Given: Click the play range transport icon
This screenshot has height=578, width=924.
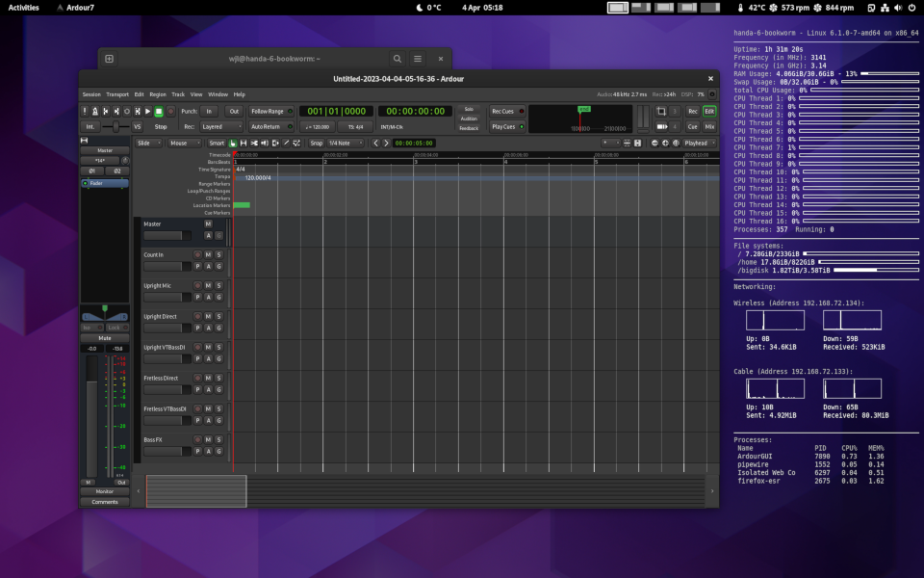Looking at the screenshot, I should (138, 111).
